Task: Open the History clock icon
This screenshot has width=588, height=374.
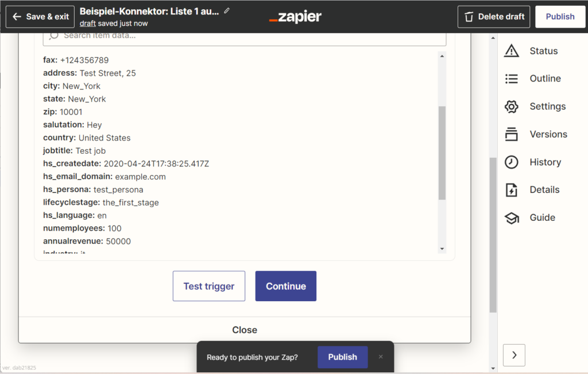Action: [512, 162]
